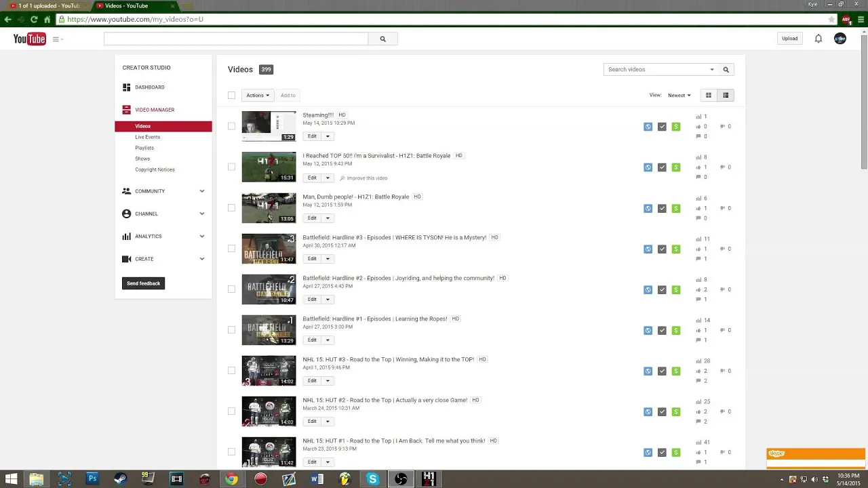This screenshot has width=868, height=488.
Task: Click Edit for NHL 15: HUT #1
Action: point(312,462)
